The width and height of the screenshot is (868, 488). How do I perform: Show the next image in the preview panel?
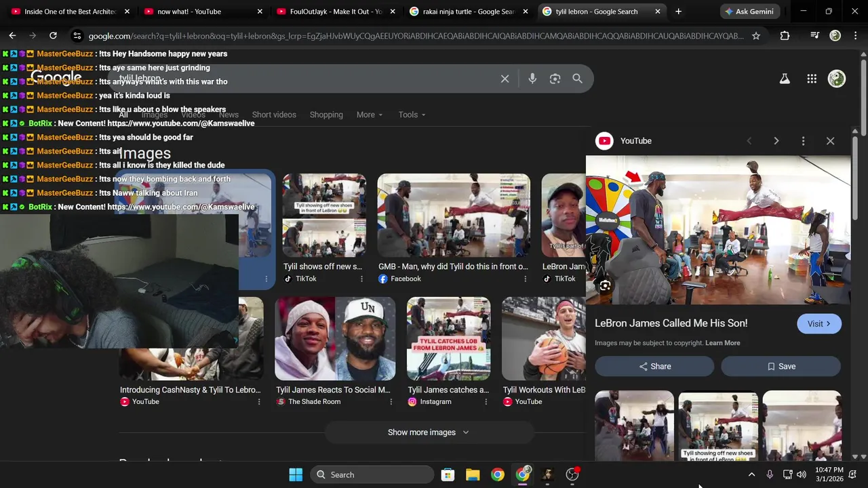point(776,141)
